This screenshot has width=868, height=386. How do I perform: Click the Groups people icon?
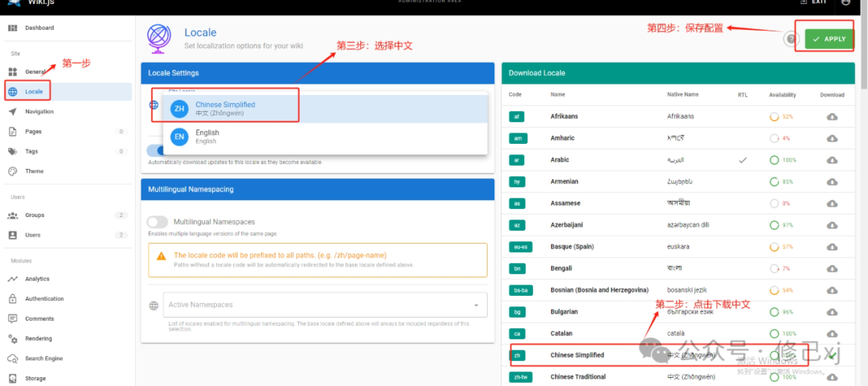point(13,215)
